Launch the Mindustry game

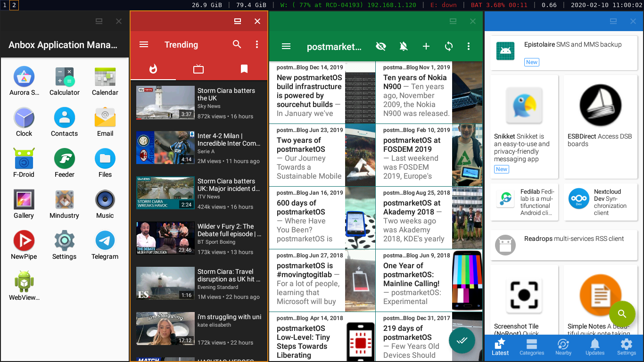[x=64, y=204]
